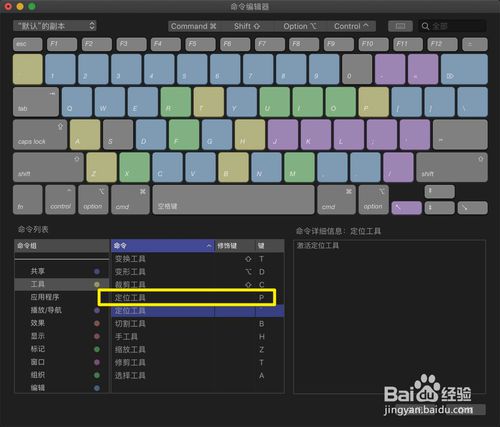Screen dimensions: 500x427
Task: Click the magnifier icon in search field
Action: [x=425, y=26]
